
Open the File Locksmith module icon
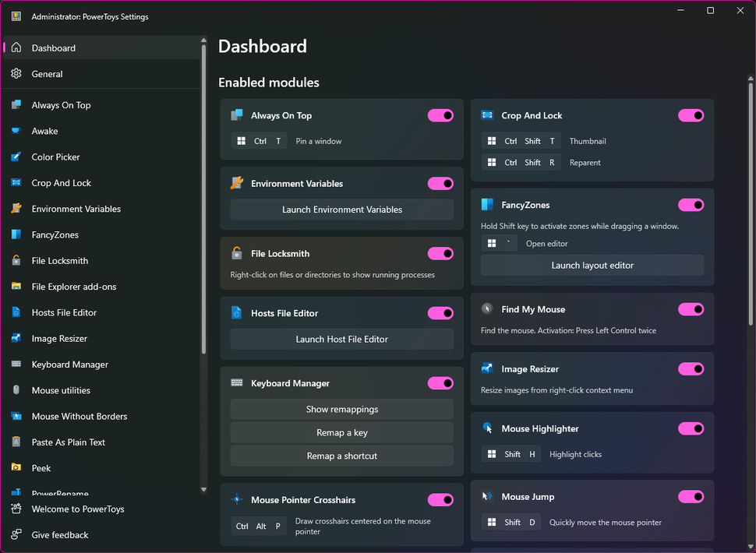point(17,260)
